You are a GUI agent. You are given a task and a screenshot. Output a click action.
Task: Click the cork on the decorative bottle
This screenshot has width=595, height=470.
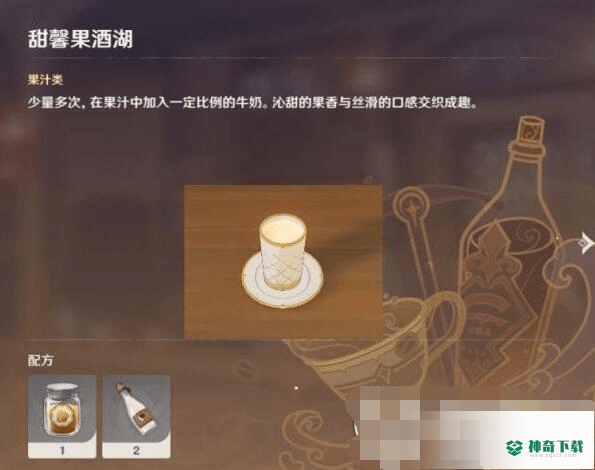coord(531,131)
